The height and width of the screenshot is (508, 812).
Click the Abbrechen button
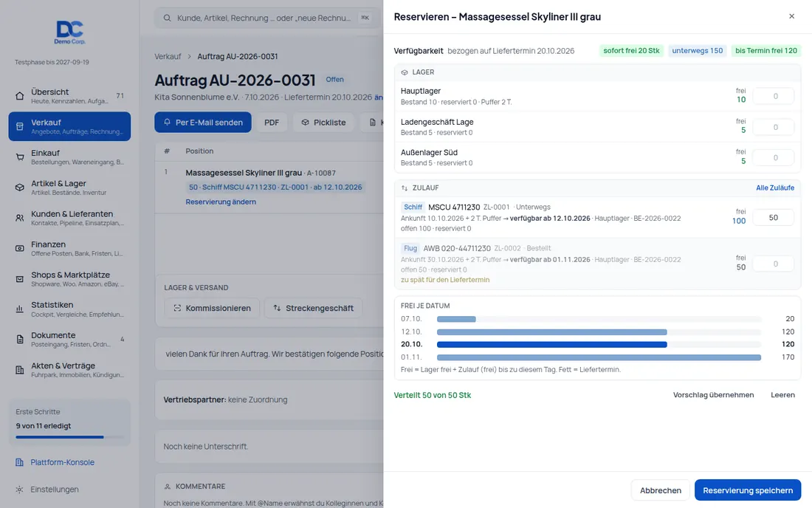(x=660, y=490)
